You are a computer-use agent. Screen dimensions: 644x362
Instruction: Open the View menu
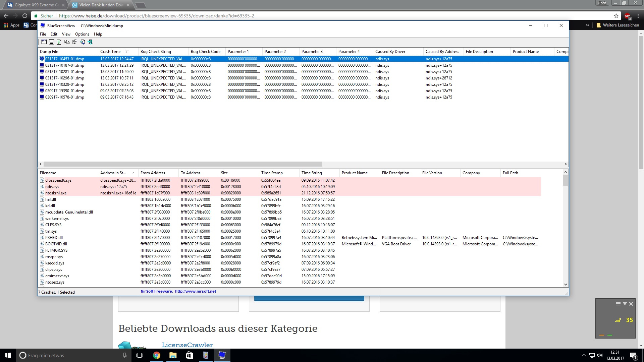pos(66,34)
